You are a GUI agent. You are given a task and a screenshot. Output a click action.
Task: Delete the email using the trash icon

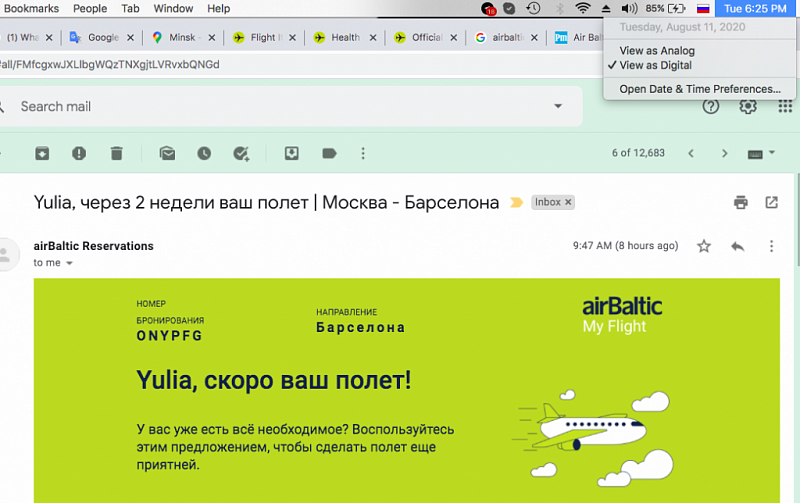117,153
